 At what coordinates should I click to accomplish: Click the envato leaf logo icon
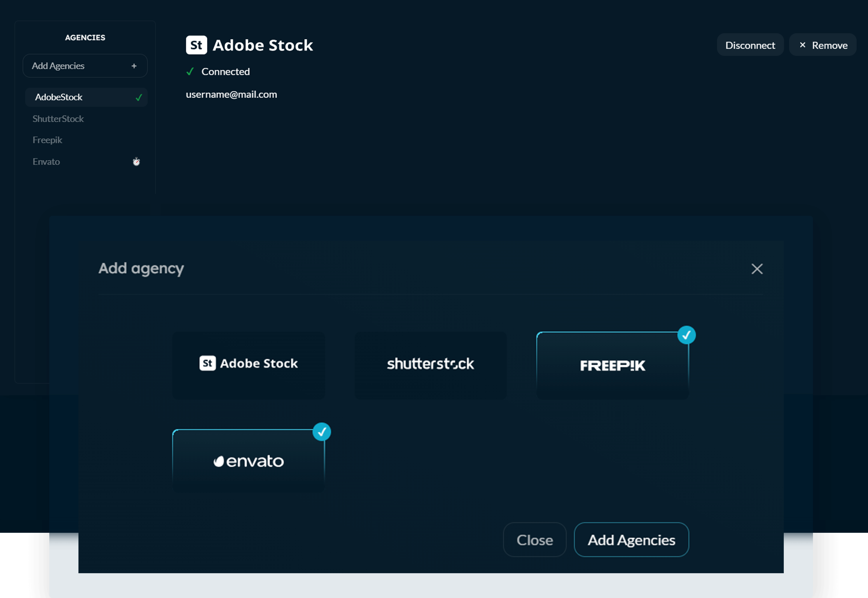click(219, 461)
